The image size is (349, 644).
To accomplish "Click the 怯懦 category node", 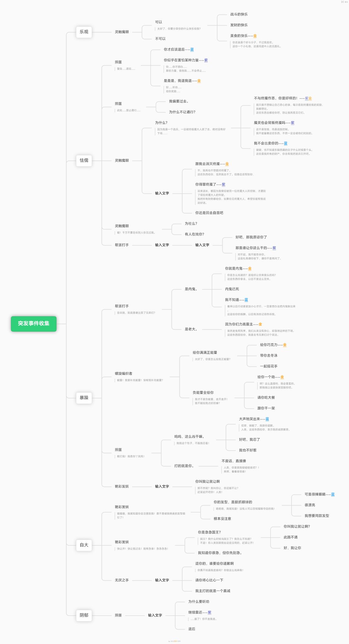I will point(84,161).
